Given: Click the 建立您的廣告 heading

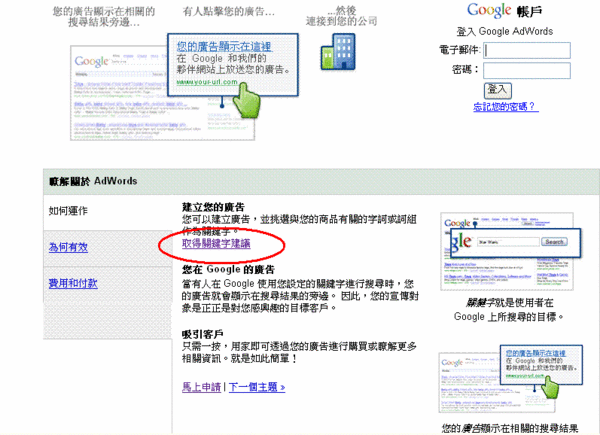Looking at the screenshot, I should coord(213,208).
